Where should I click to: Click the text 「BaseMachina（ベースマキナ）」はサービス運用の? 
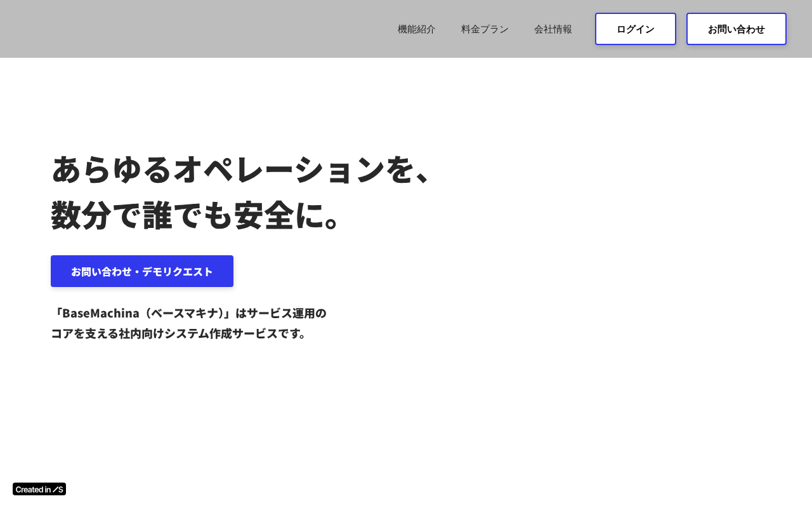pos(188,313)
